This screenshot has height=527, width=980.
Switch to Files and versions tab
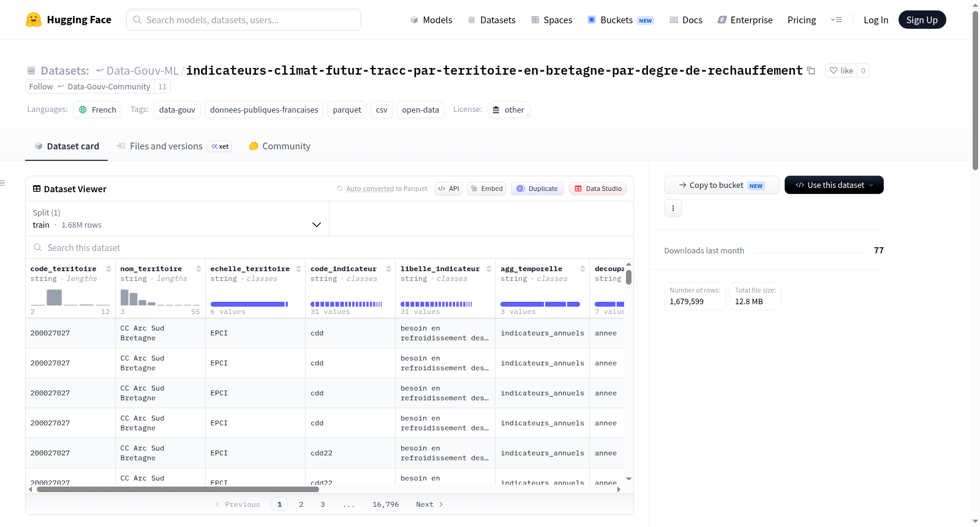coord(173,146)
